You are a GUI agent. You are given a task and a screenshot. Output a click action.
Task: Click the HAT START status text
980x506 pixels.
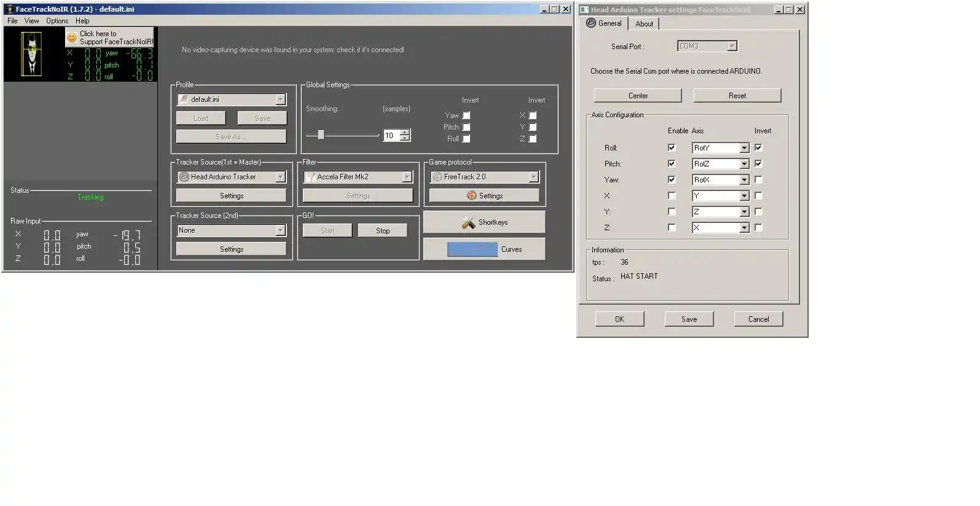tap(639, 276)
